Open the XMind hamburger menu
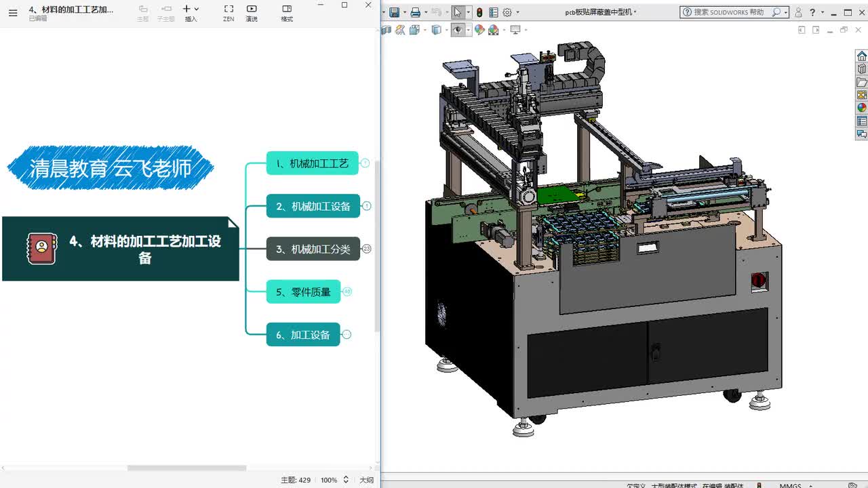Screen dimensions: 868x488 point(13,12)
